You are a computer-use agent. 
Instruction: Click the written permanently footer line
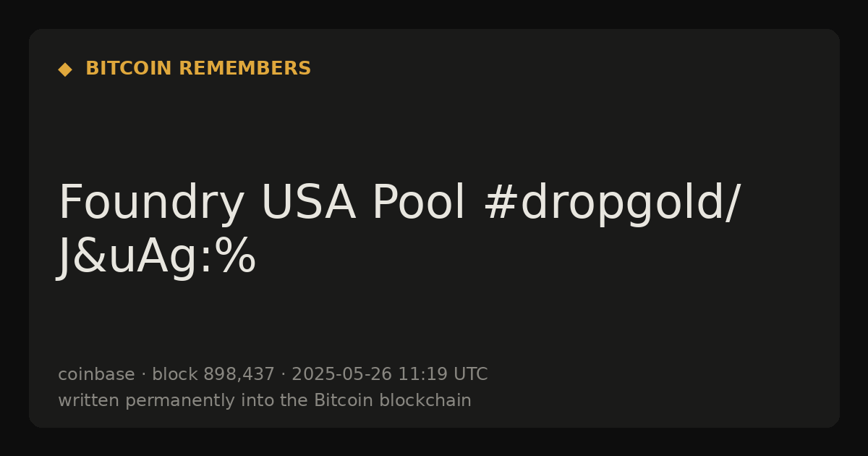(x=265, y=400)
